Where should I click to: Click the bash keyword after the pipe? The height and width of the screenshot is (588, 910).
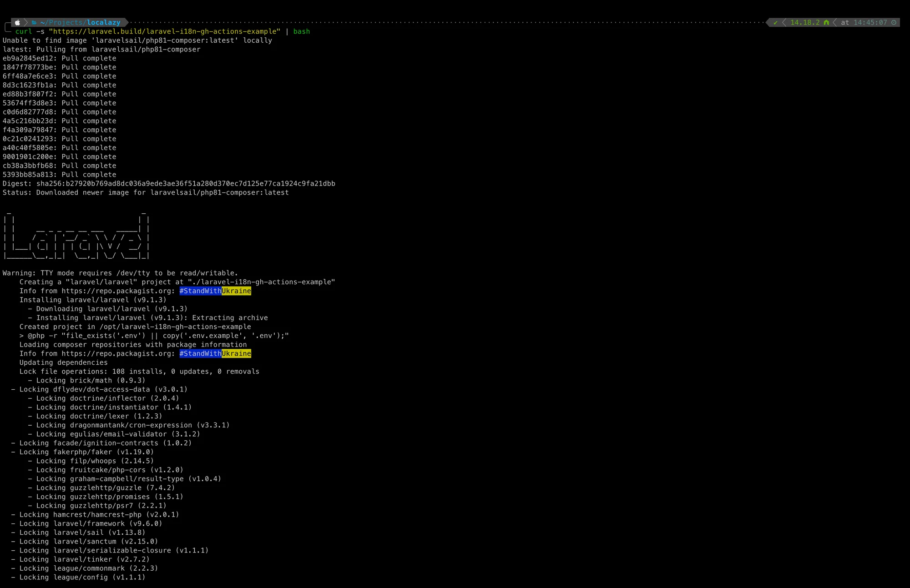pyautogui.click(x=301, y=31)
